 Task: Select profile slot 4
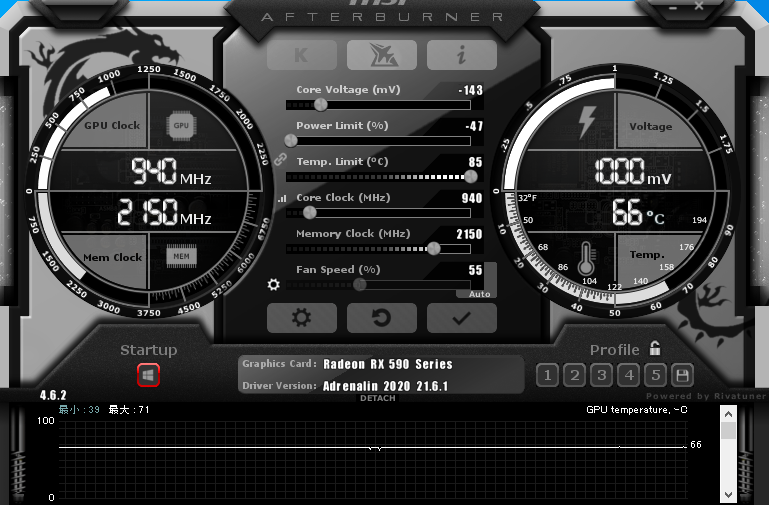click(629, 376)
